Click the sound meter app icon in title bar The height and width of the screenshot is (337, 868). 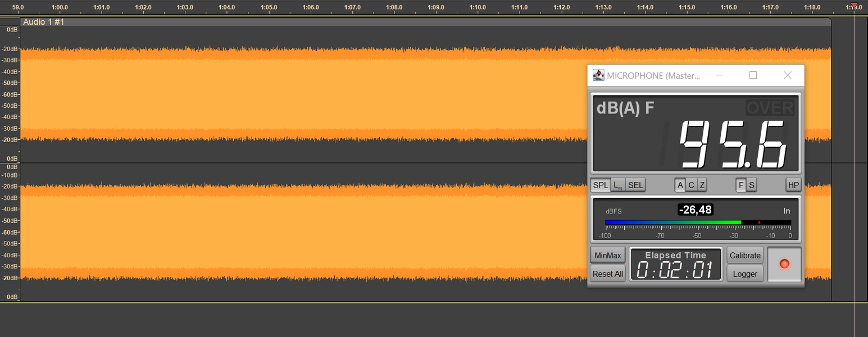click(598, 75)
